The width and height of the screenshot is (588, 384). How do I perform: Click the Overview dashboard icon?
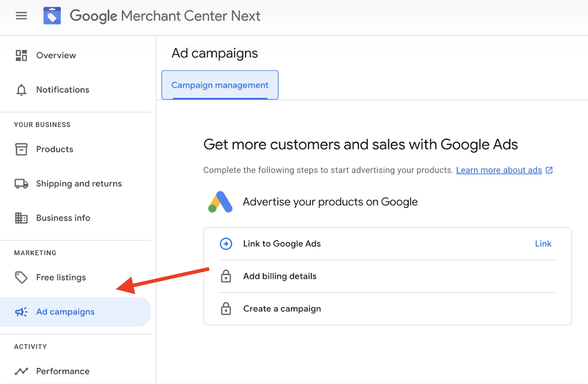21,55
